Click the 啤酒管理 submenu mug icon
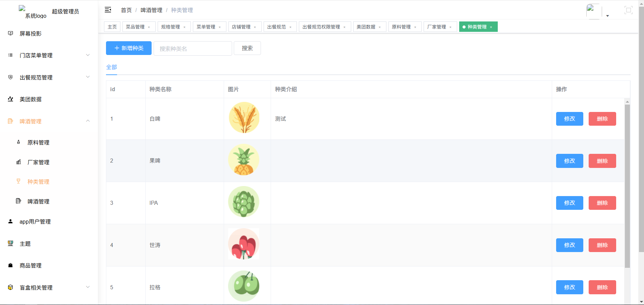644x305 pixels. (x=18, y=201)
